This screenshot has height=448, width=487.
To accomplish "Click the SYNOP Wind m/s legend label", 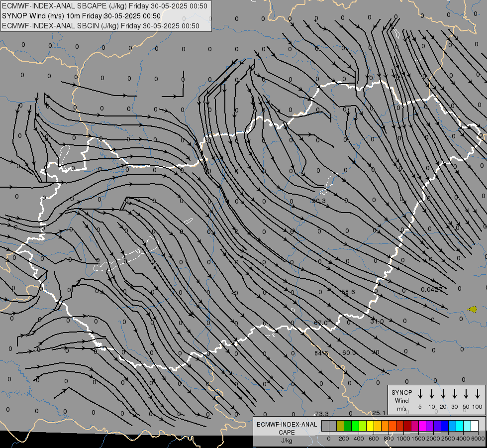I will pos(401,400).
